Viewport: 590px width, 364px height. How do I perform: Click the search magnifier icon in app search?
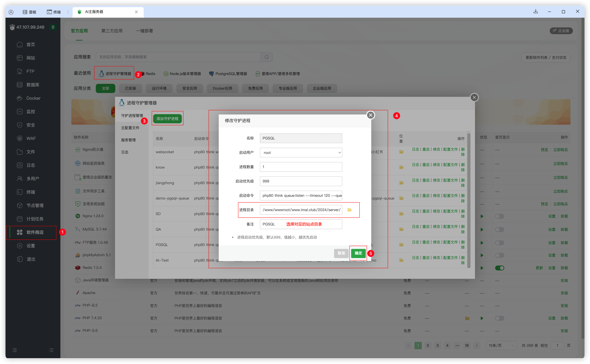266,57
